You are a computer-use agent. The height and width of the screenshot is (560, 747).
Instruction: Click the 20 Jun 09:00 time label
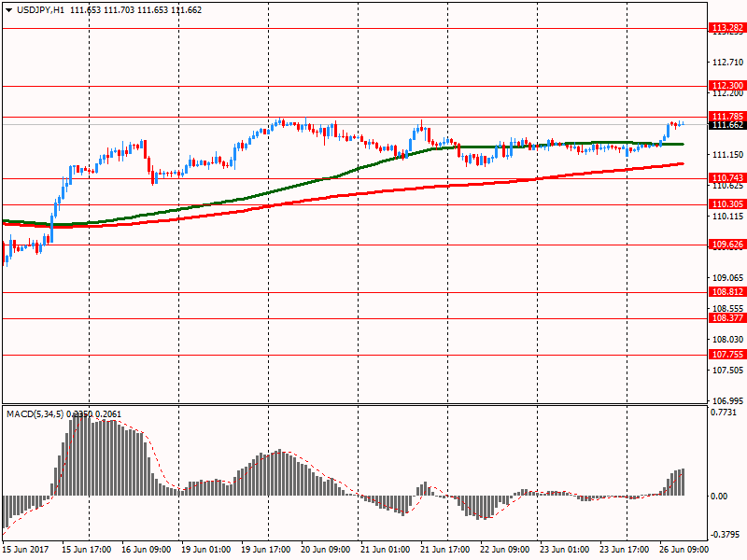tap(325, 550)
